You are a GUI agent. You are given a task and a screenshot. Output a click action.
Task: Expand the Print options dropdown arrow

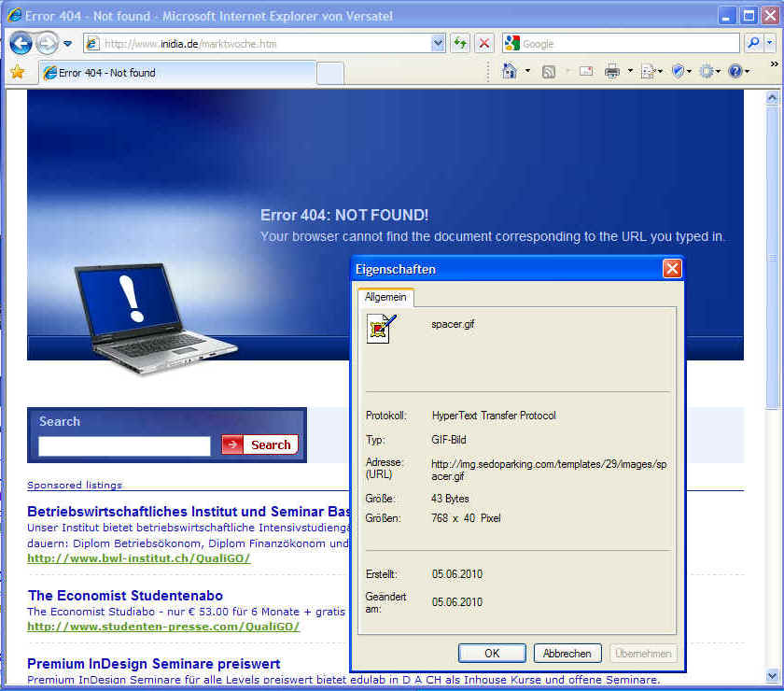tap(630, 72)
